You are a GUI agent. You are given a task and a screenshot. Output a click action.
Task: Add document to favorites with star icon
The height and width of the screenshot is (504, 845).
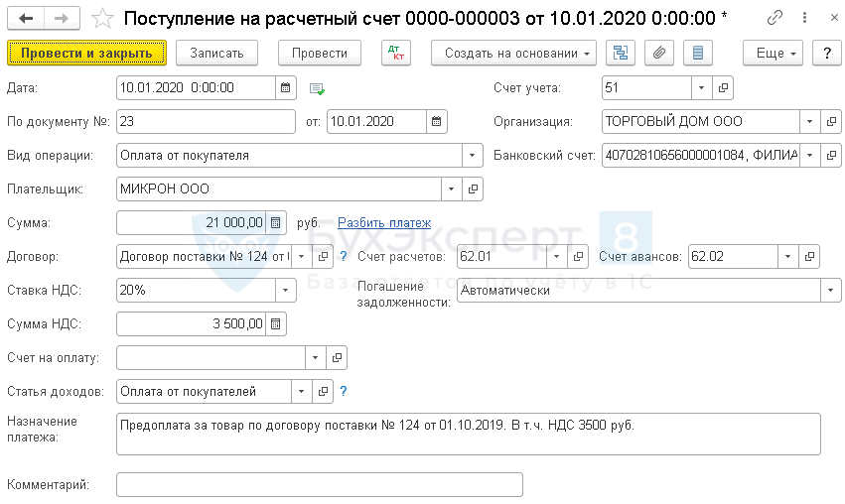tap(102, 18)
